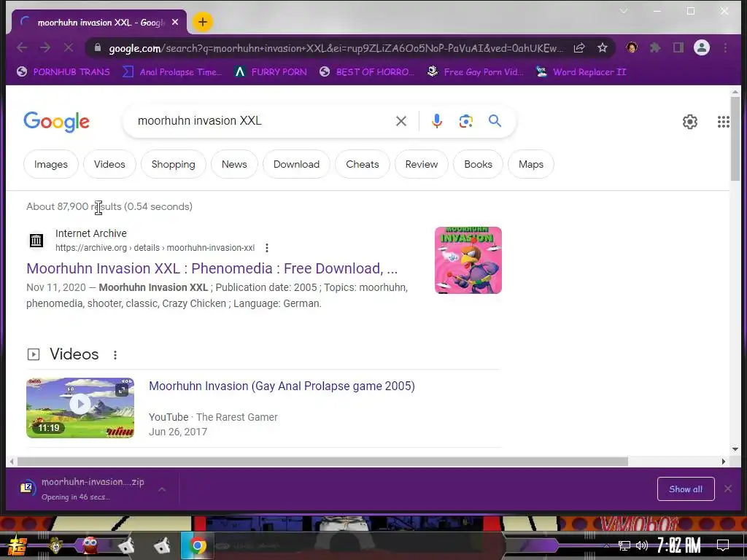Open the Chrome three-dot menu
The image size is (747, 560).
pyautogui.click(x=725, y=47)
